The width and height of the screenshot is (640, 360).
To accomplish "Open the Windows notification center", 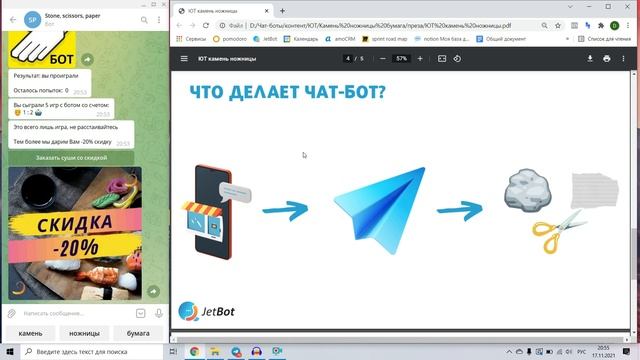I will tap(627, 351).
